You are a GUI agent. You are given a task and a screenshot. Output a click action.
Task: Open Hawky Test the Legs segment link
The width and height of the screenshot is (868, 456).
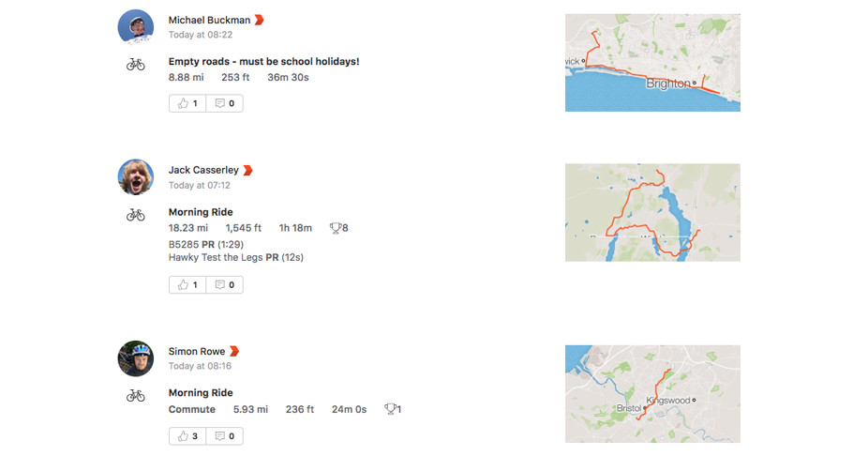click(x=236, y=257)
